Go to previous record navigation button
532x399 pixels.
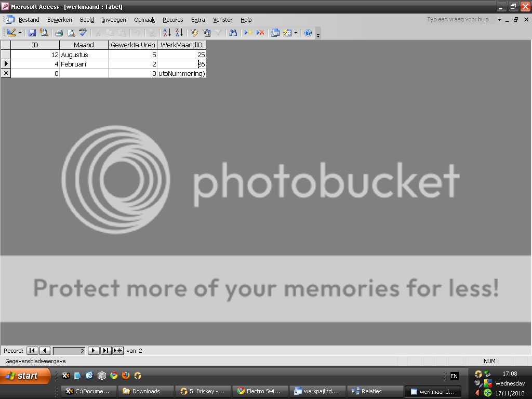point(45,351)
